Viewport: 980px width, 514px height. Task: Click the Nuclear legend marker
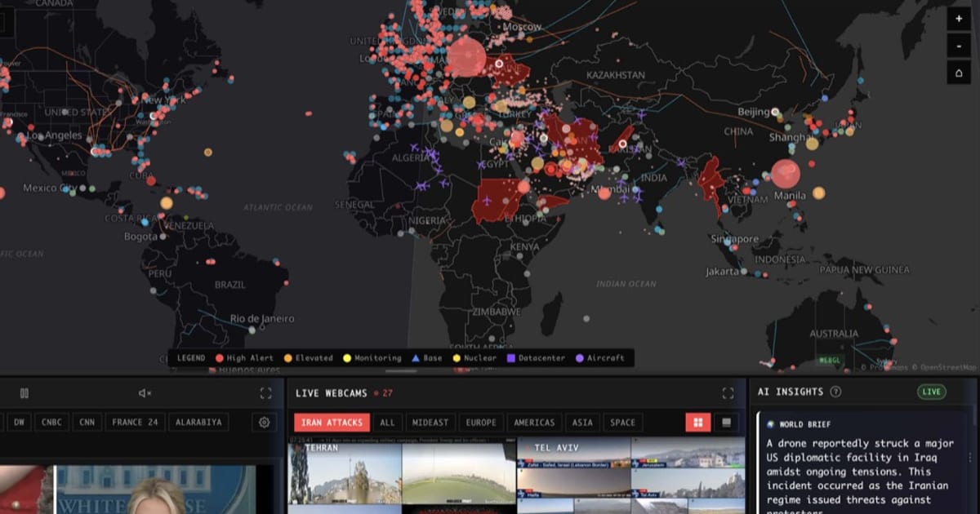click(x=457, y=358)
